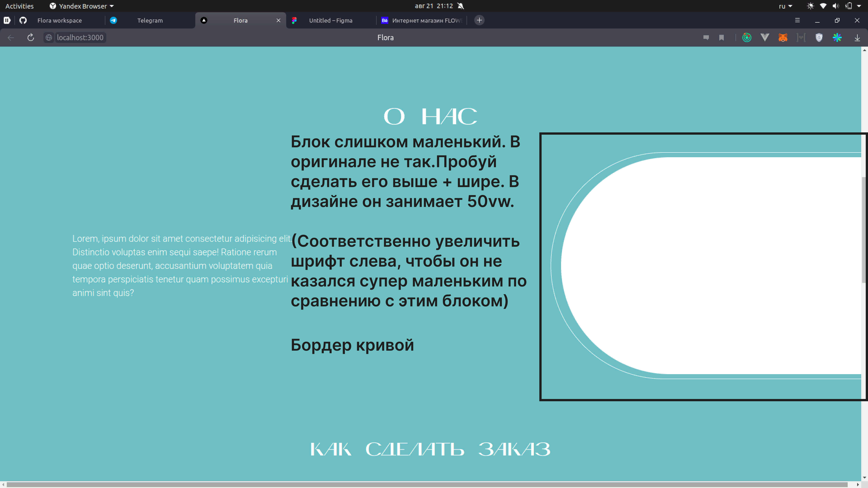The width and height of the screenshot is (868, 488).
Task: Reload the page with the refresh button
Action: click(x=30, y=37)
